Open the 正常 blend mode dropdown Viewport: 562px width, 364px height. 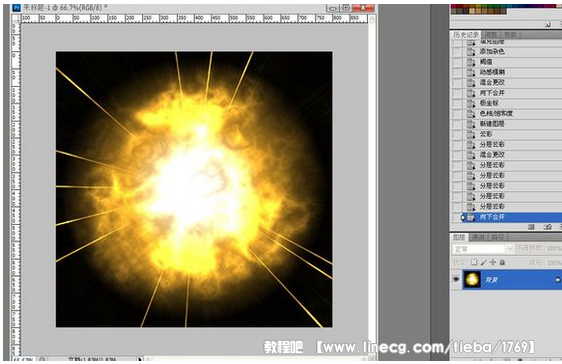click(x=483, y=249)
